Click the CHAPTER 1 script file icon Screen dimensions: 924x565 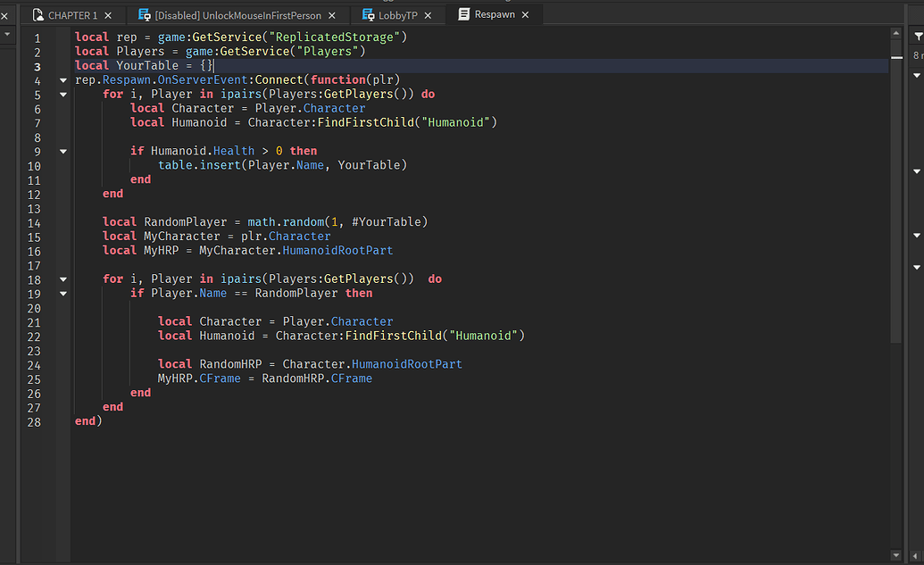(x=37, y=15)
